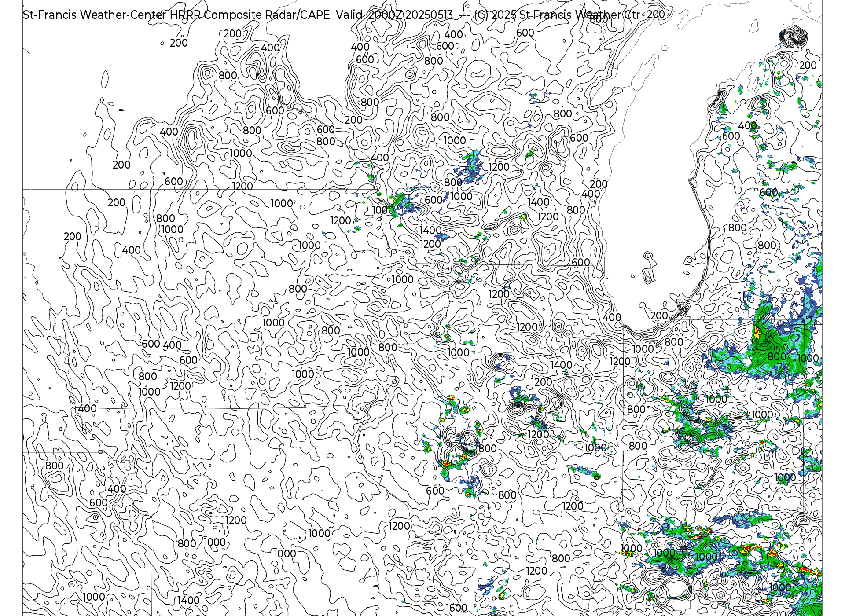Screen dimensions: 845x616
Task: Click the "1600" CAPE contour label
Action: [456, 608]
